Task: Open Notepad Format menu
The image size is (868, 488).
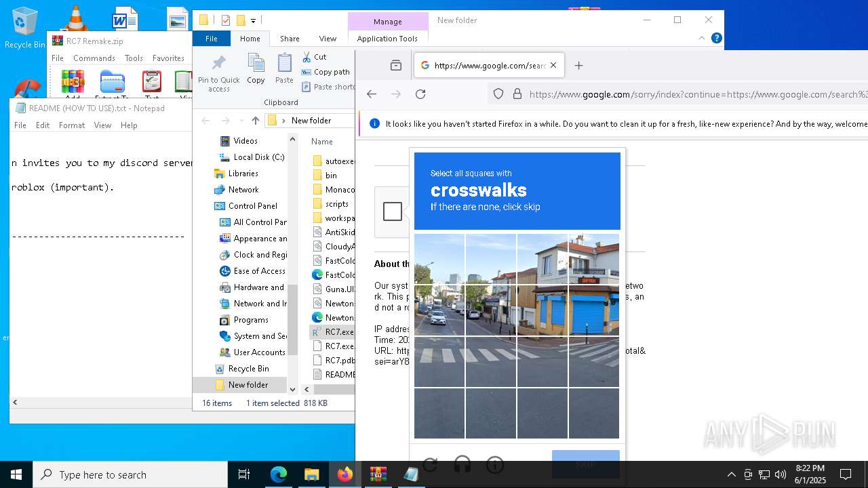Action: click(x=72, y=125)
